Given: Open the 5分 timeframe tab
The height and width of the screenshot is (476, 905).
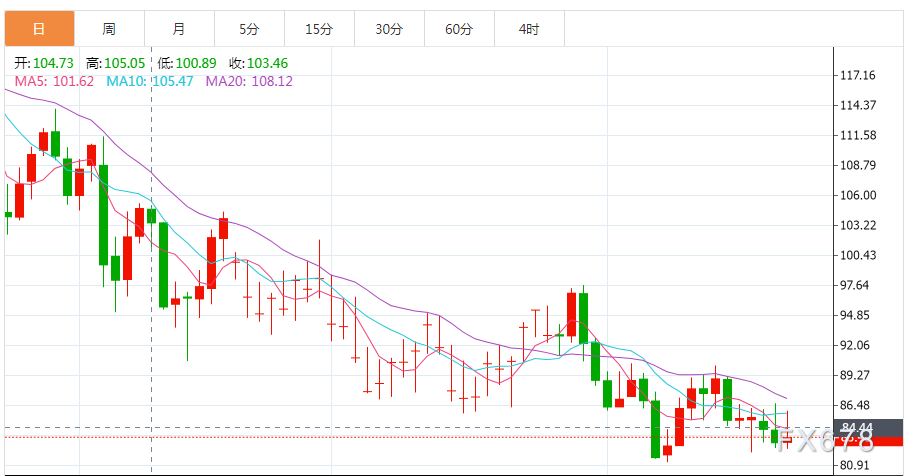Looking at the screenshot, I should click(x=249, y=28).
